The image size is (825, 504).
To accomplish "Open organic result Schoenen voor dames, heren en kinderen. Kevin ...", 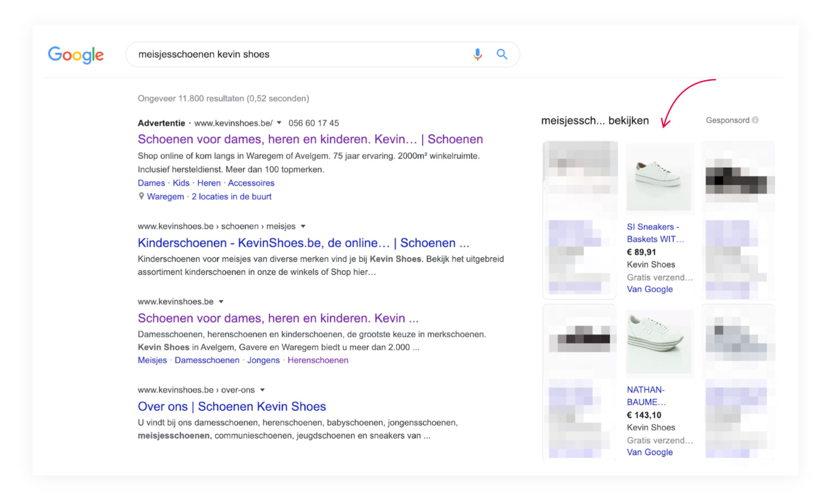I will (278, 318).
